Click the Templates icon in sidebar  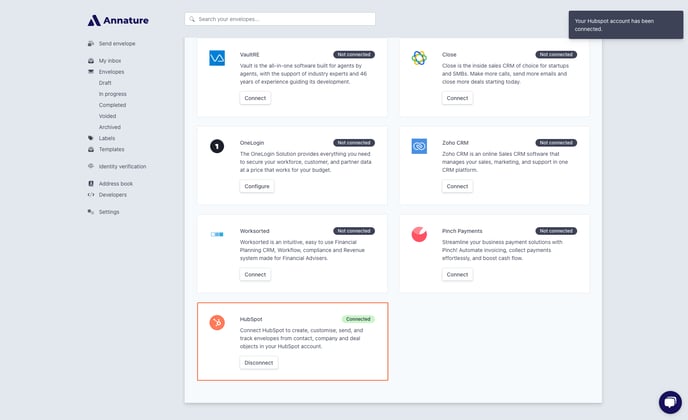click(x=91, y=149)
